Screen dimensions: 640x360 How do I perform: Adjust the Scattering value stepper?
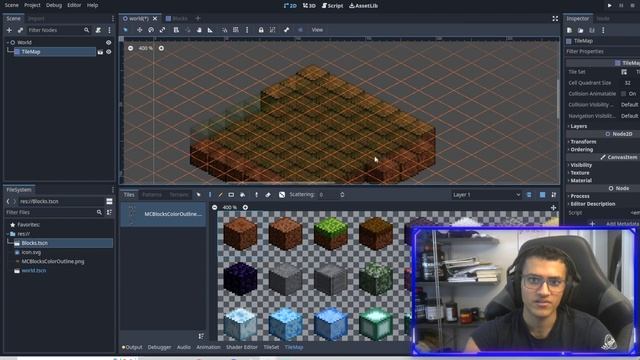coord(342,195)
